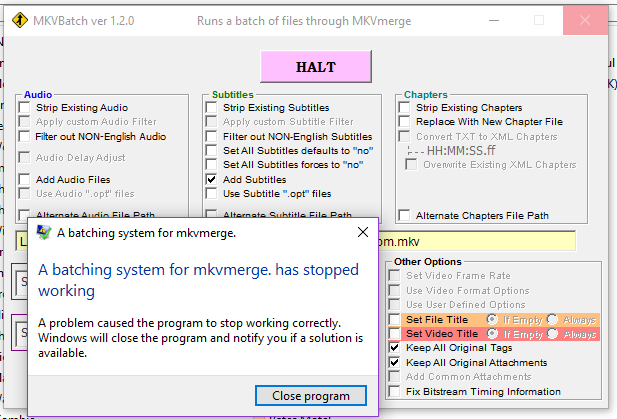
Task: Uncheck Keep All Original Attachments
Action: point(394,362)
